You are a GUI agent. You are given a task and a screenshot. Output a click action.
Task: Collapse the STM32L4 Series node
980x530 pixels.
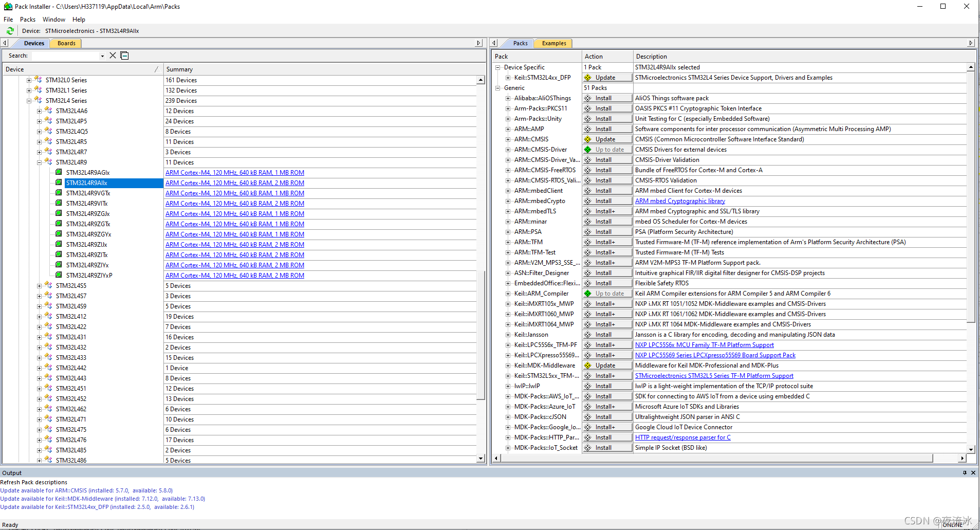click(x=29, y=101)
